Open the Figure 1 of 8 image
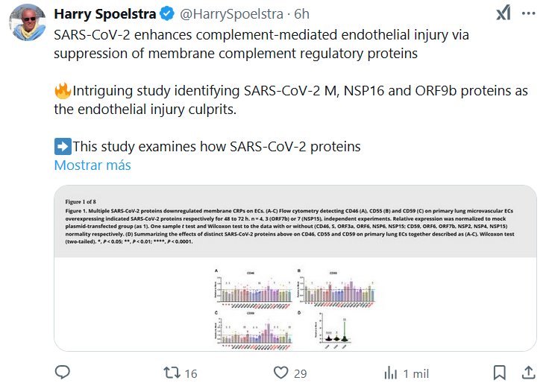Screen dimensions: 552x392 click(x=295, y=268)
